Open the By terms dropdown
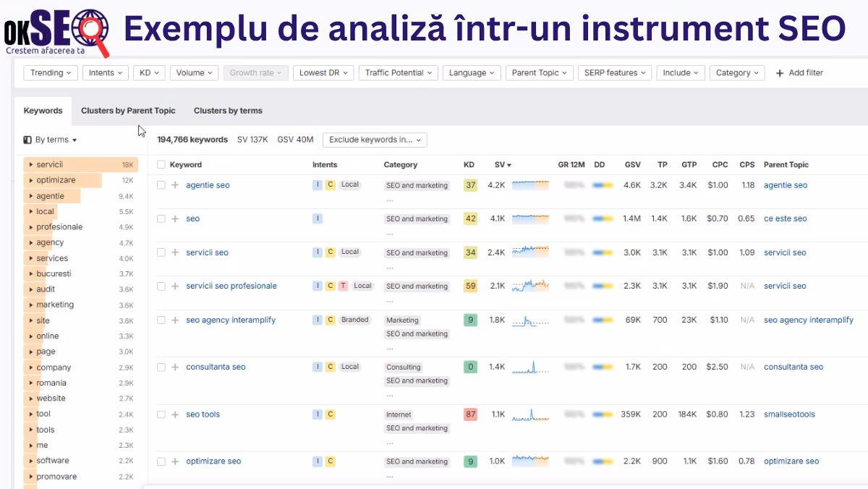Screen dimensions: 868x489 51,140
